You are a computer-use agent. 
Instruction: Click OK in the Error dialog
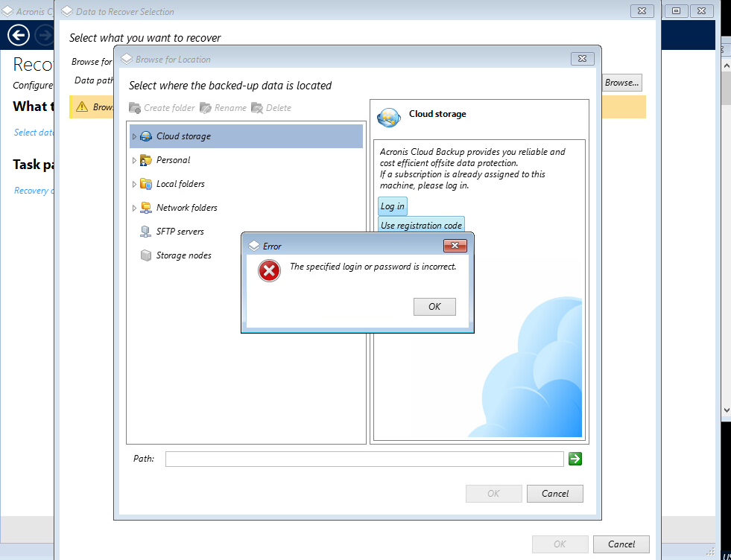pos(434,307)
